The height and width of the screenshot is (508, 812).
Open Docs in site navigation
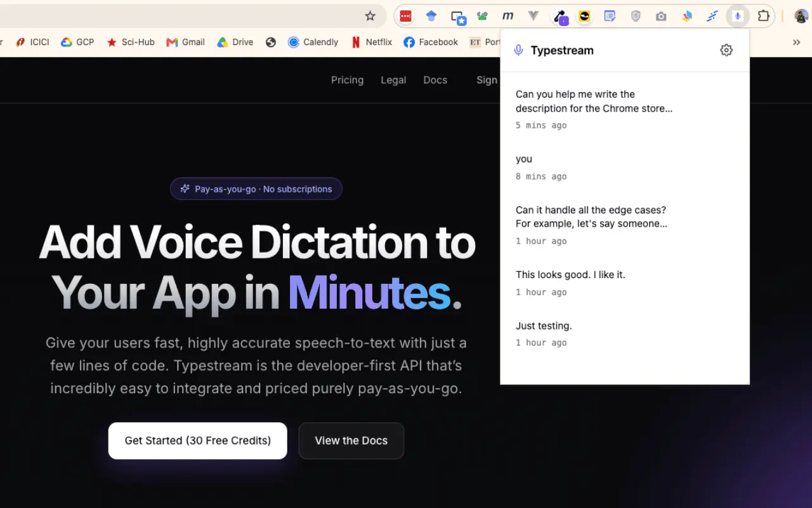(x=435, y=80)
